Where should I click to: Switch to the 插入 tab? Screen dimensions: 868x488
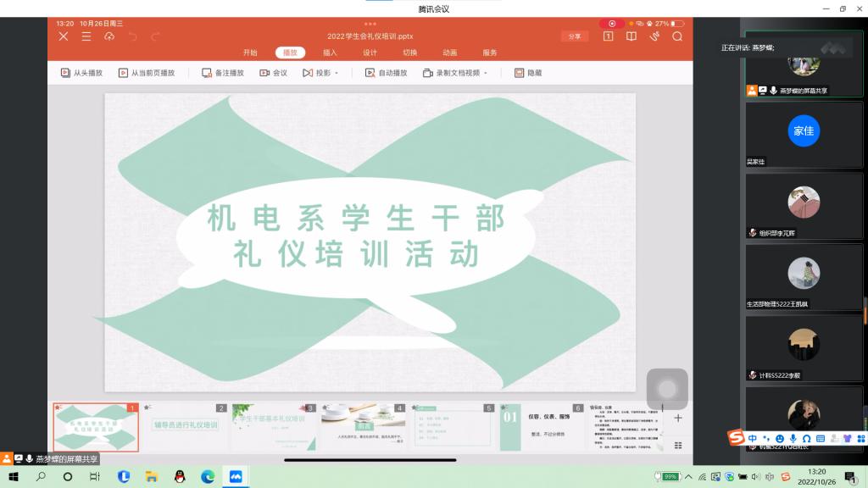click(x=330, y=53)
